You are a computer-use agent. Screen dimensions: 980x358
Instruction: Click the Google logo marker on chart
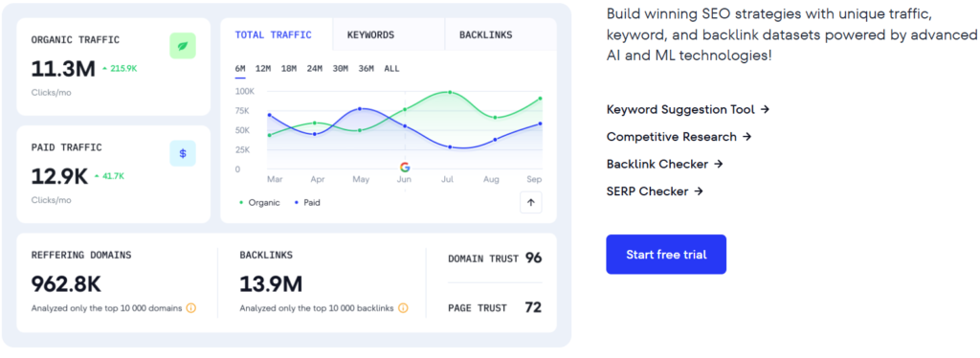[405, 167]
